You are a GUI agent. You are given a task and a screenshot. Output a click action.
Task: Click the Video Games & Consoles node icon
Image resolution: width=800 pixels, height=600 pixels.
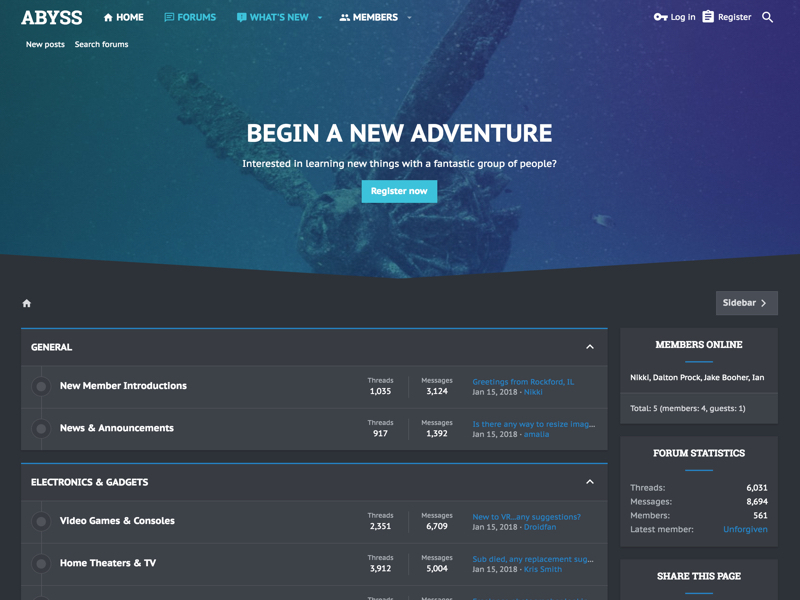point(41,521)
